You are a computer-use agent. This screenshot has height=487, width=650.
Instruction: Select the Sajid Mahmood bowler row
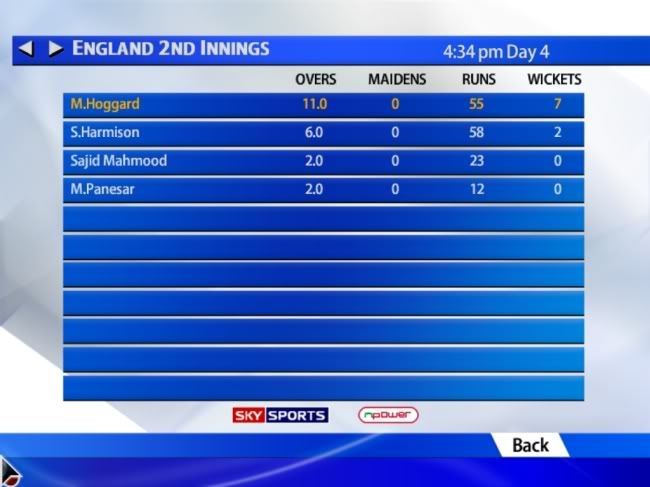point(323,162)
